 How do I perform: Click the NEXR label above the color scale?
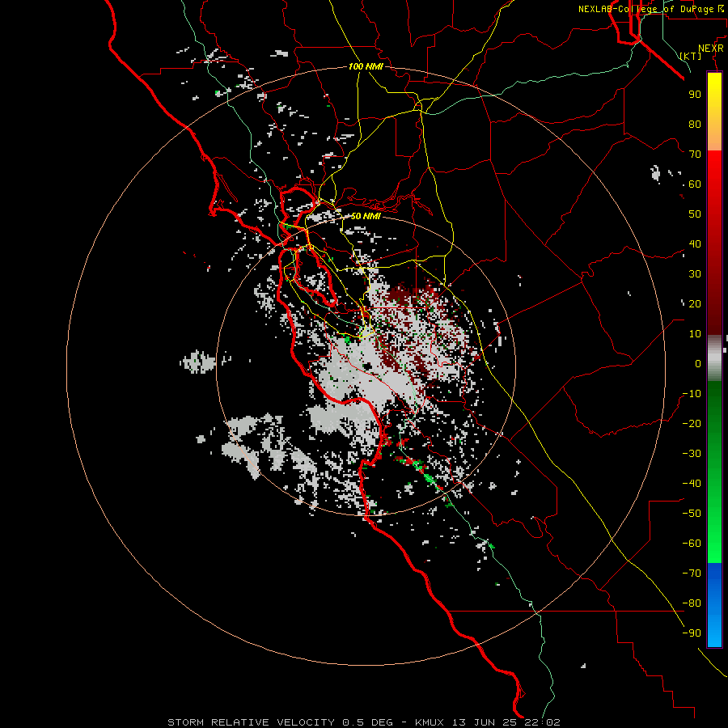710,49
